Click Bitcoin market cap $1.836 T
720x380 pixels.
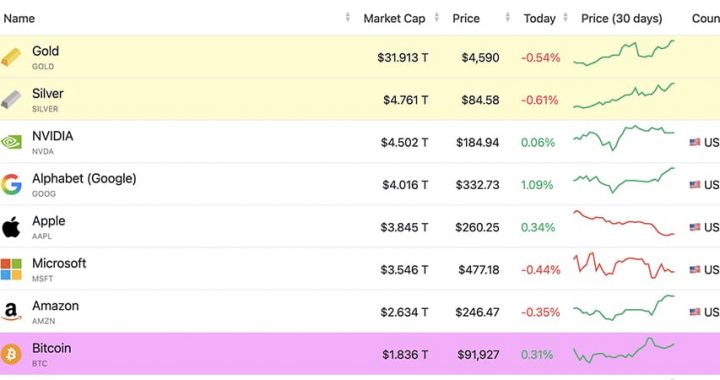click(405, 355)
